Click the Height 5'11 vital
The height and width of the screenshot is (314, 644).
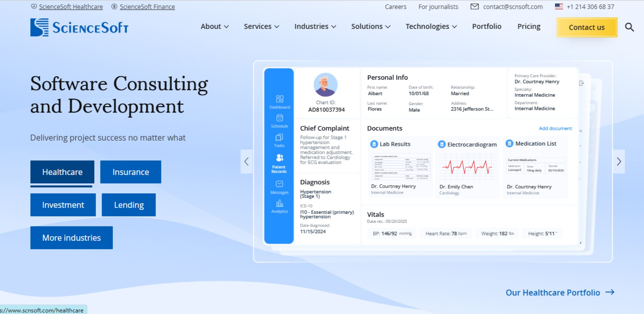pyautogui.click(x=542, y=233)
